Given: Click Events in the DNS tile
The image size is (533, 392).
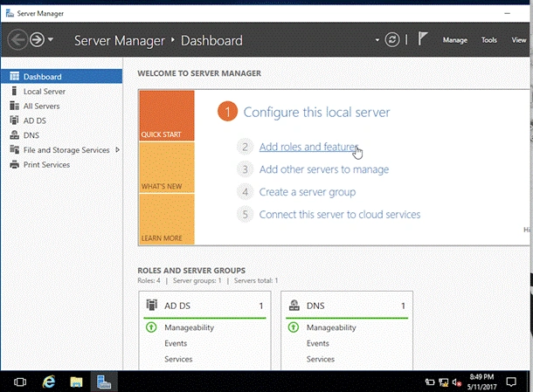Looking at the screenshot, I should tap(318, 343).
